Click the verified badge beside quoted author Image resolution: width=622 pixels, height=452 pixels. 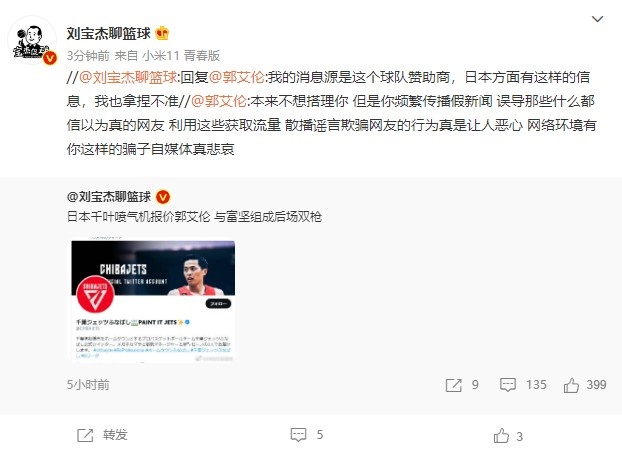pyautogui.click(x=163, y=197)
